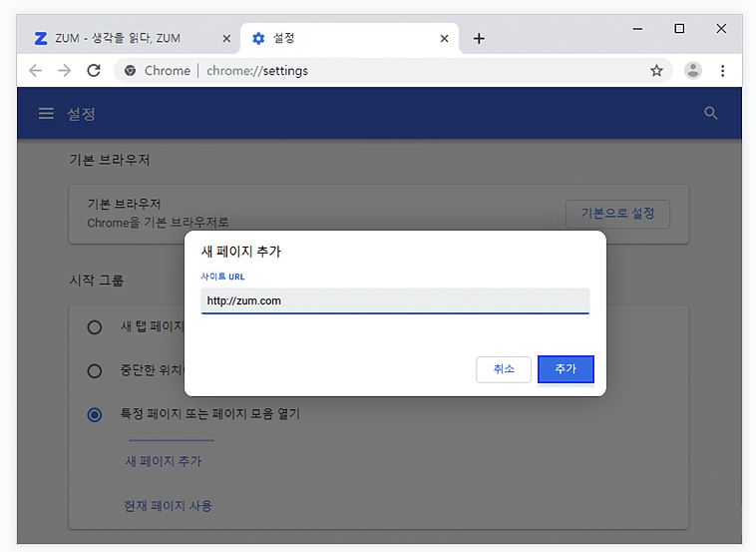This screenshot has height=552, width=756.
Task: Click 추가 to add the page
Action: tap(566, 369)
